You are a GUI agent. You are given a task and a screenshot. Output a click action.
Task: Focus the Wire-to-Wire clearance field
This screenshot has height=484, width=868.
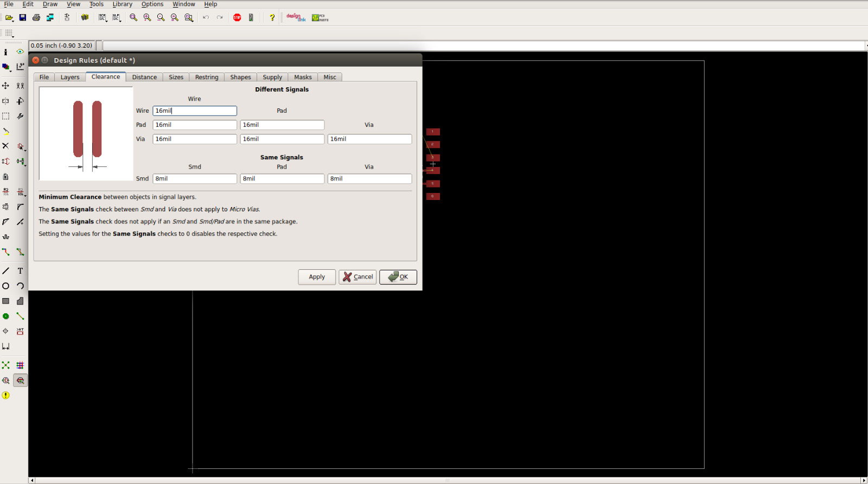click(195, 111)
